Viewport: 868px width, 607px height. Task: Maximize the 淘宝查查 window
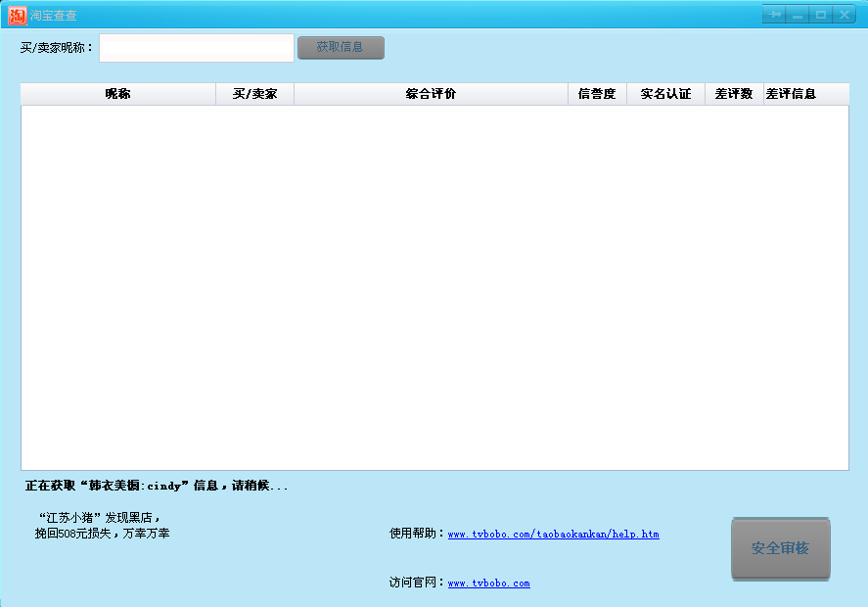pos(821,15)
